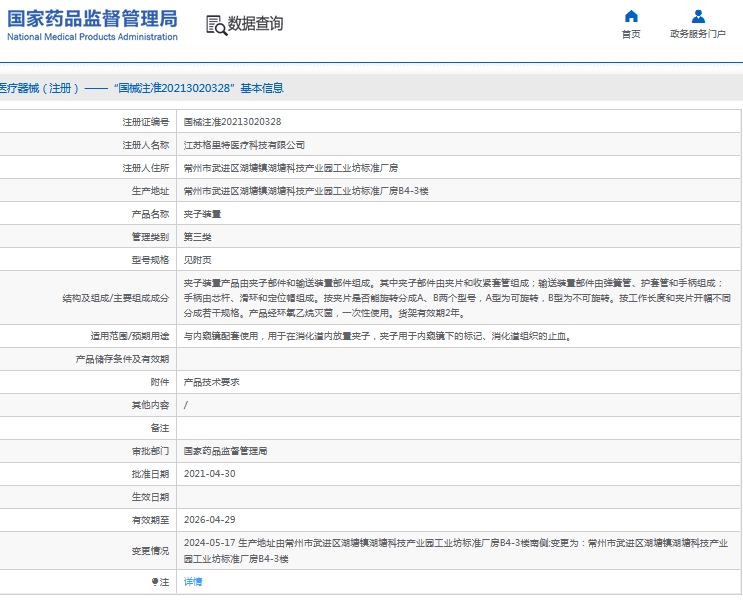Open the 详情 link in the 注 row
Viewport: 743px width, 601px height.
pyautogui.click(x=193, y=582)
